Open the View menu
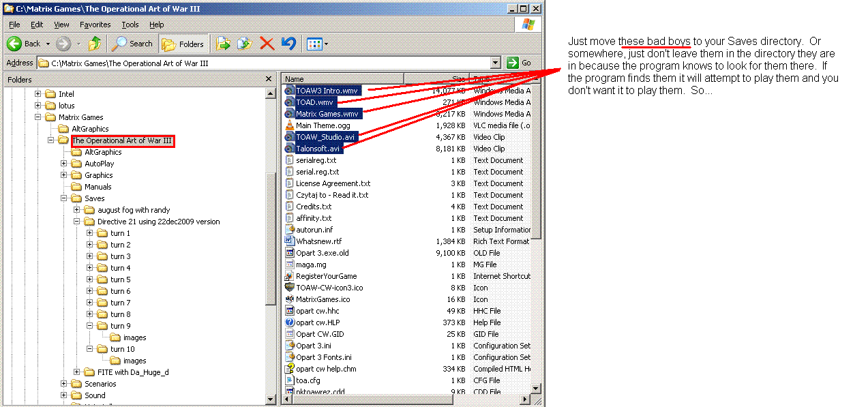The height and width of the screenshot is (407, 868). pos(61,25)
